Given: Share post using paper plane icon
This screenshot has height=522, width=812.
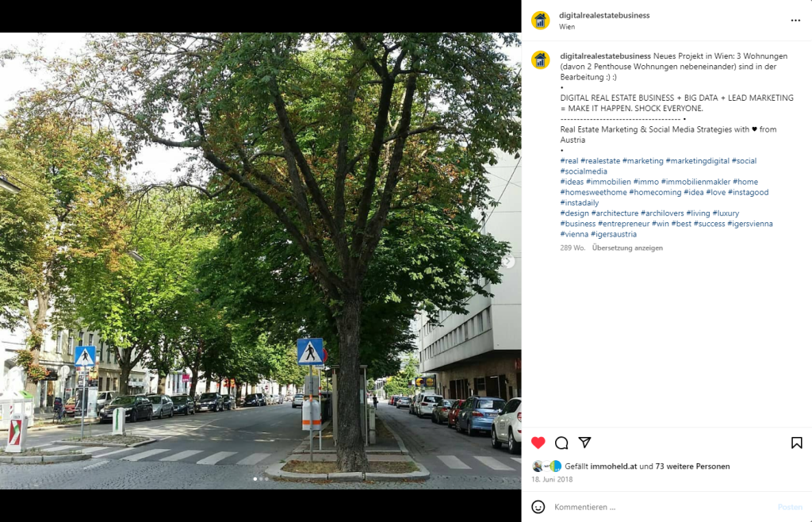Looking at the screenshot, I should (584, 442).
